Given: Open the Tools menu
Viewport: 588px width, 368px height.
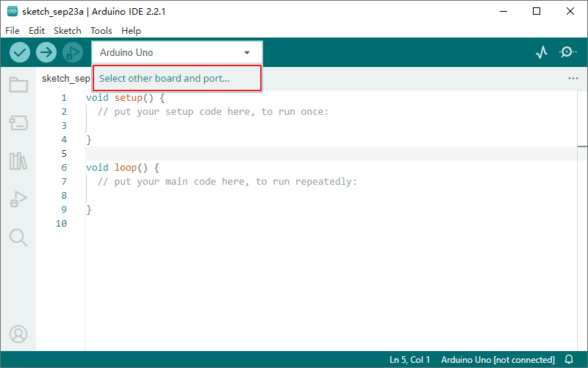Looking at the screenshot, I should click(101, 31).
